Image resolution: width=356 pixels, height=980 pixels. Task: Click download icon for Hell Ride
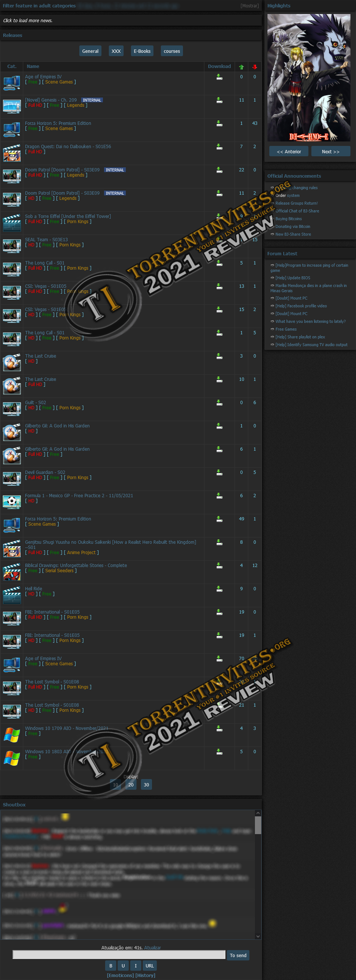coord(219,588)
